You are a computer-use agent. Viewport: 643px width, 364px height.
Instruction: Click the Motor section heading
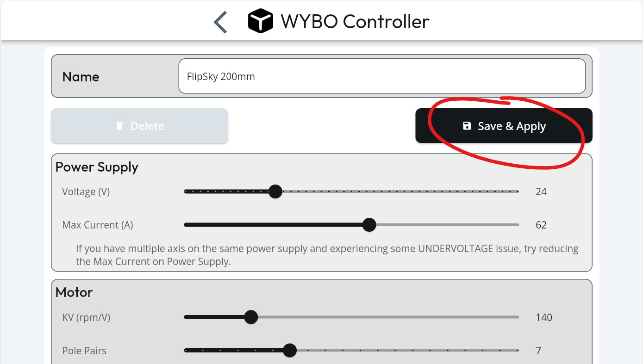[x=74, y=292]
